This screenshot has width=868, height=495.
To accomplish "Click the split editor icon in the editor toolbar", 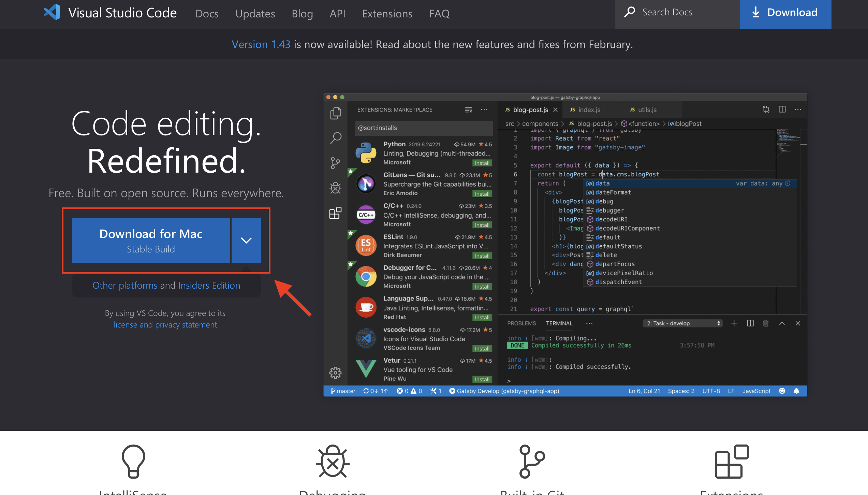I will point(782,110).
